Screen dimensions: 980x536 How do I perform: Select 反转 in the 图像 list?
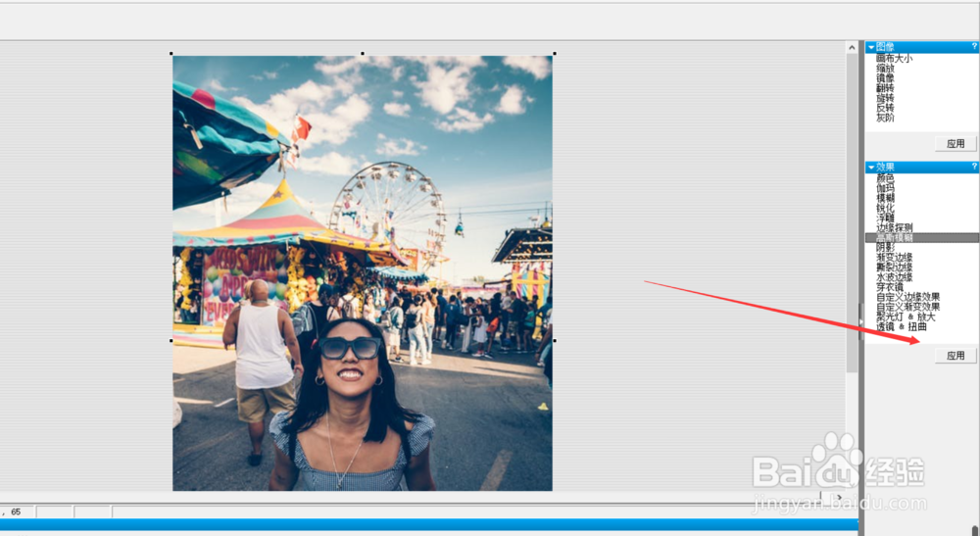(x=885, y=108)
